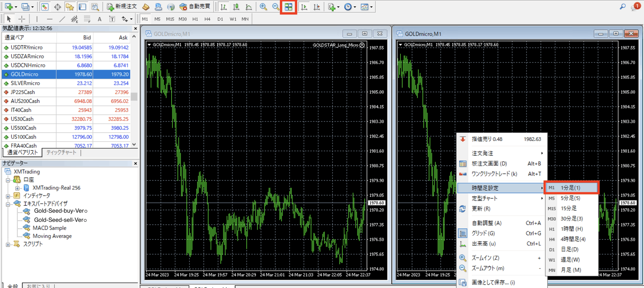Select the trendline drawing tool
644x288 pixels.
[62, 19]
